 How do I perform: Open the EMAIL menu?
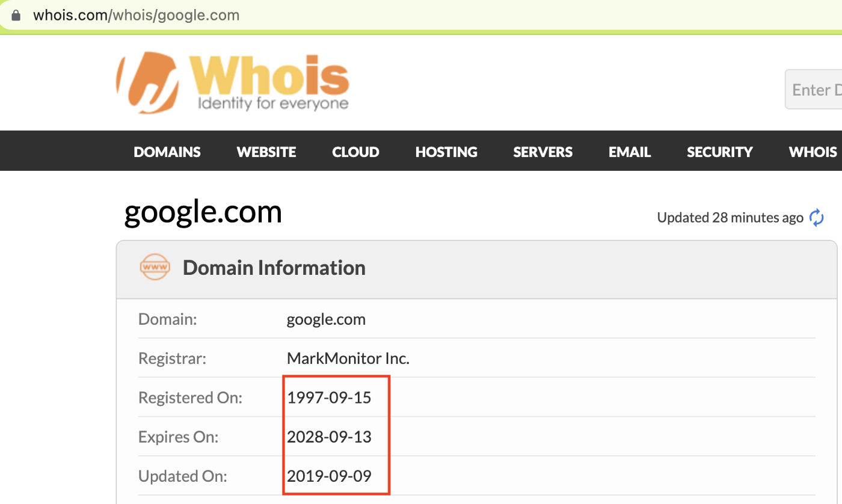point(629,152)
